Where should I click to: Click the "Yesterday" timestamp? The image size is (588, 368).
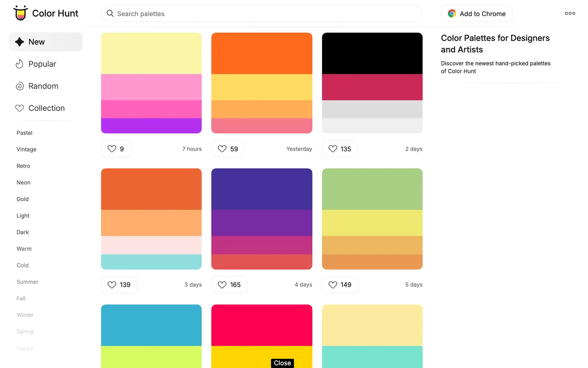point(299,149)
